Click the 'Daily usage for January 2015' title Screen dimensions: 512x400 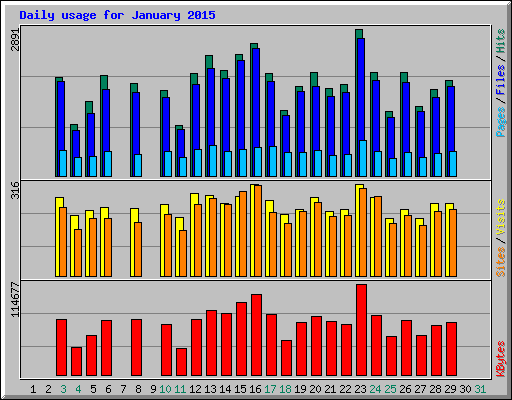click(117, 15)
